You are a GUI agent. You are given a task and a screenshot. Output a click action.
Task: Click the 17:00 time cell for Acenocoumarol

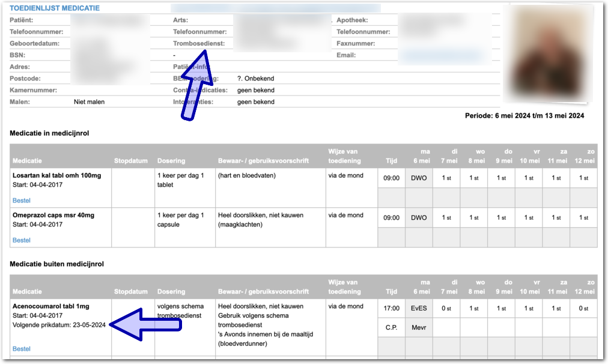point(392,309)
